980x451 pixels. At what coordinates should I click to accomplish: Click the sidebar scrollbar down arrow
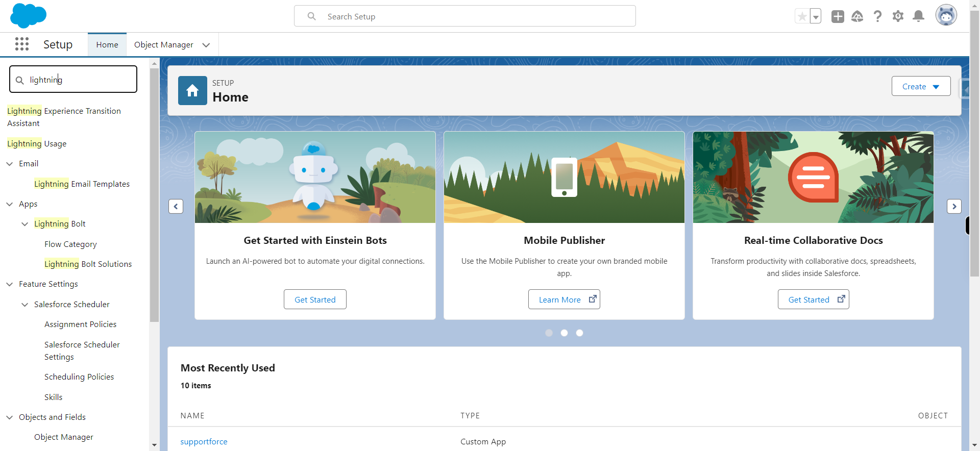click(154, 445)
